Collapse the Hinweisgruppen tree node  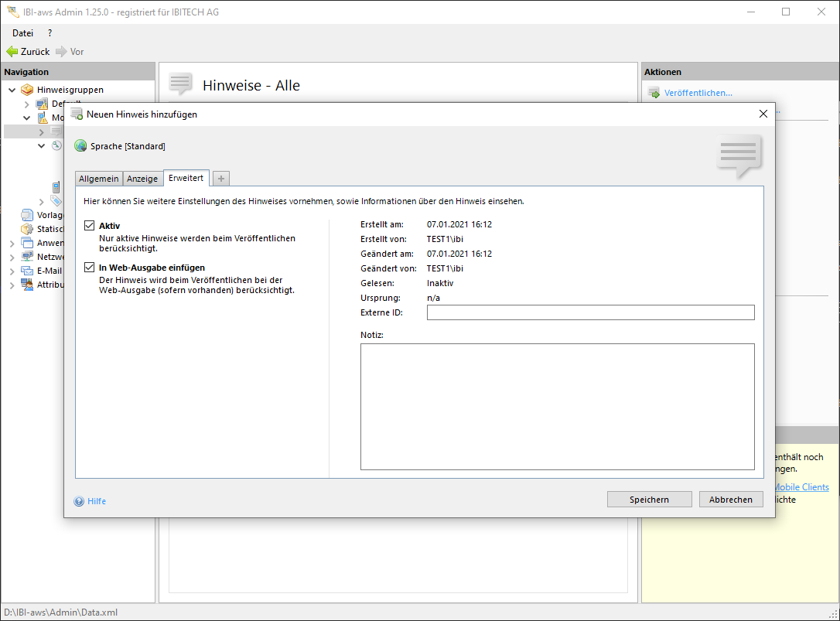pos(12,90)
